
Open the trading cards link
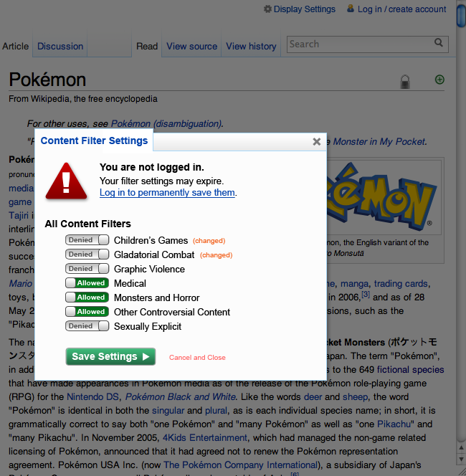401,284
